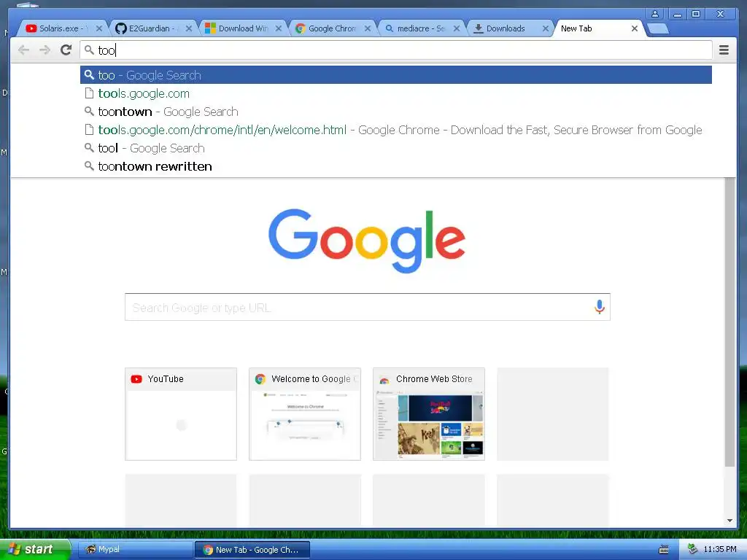Click the system tray network icon
Screen dimensions: 747x560
(x=692, y=549)
